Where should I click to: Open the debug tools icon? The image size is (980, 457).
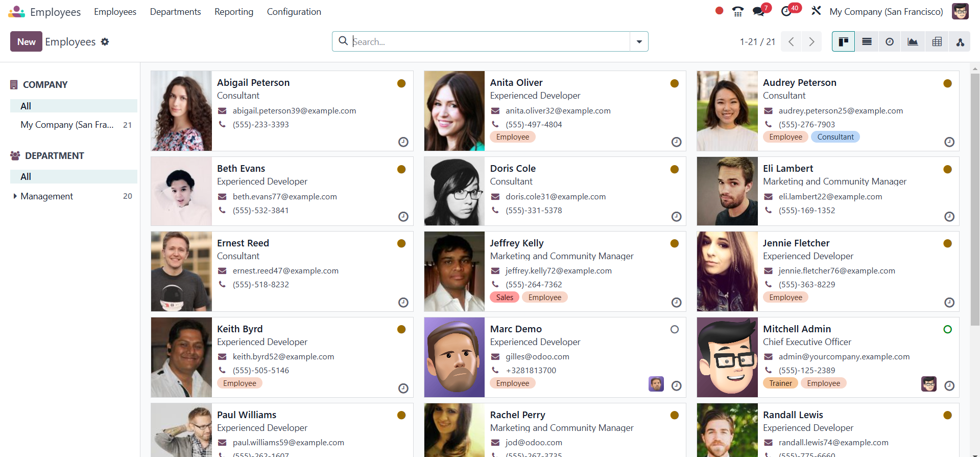pos(816,11)
